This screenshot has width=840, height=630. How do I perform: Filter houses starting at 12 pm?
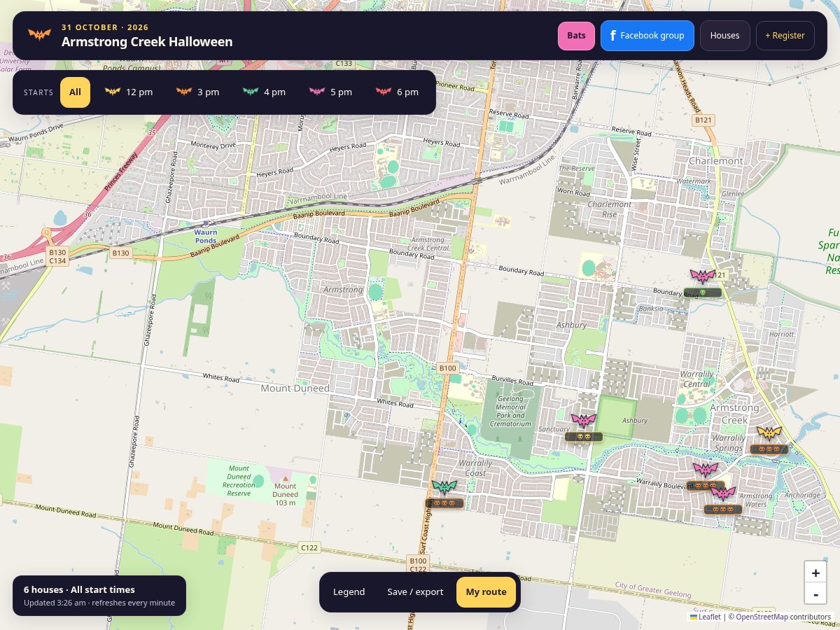pos(129,92)
